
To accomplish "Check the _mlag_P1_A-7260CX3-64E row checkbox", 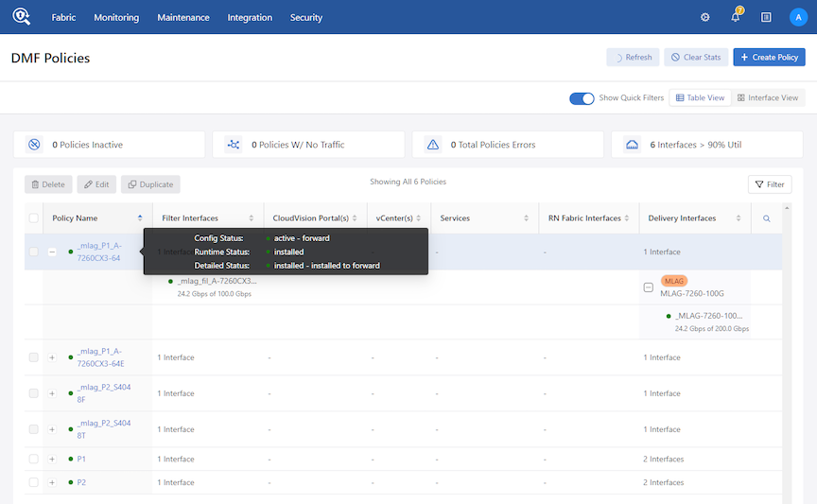I will [x=34, y=357].
